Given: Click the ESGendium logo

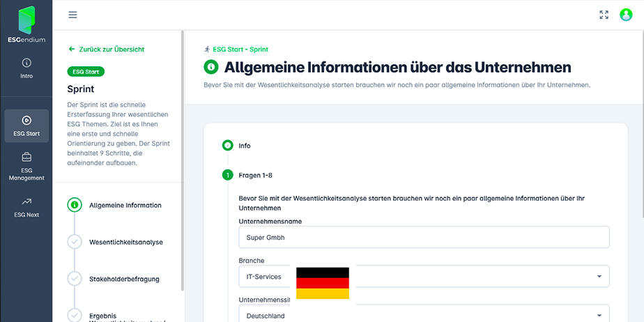Looking at the screenshot, I should point(26,24).
